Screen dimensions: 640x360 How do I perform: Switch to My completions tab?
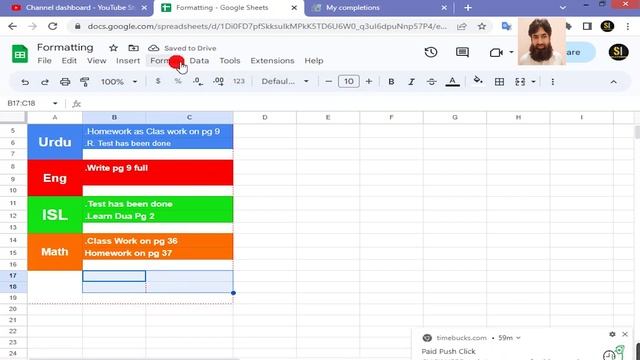click(x=353, y=8)
